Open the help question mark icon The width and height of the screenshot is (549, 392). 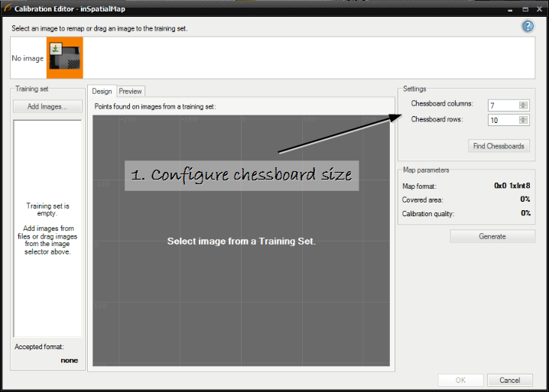tap(528, 26)
